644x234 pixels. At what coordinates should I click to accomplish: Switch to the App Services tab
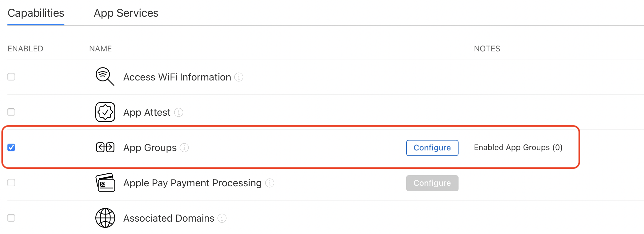(x=126, y=13)
